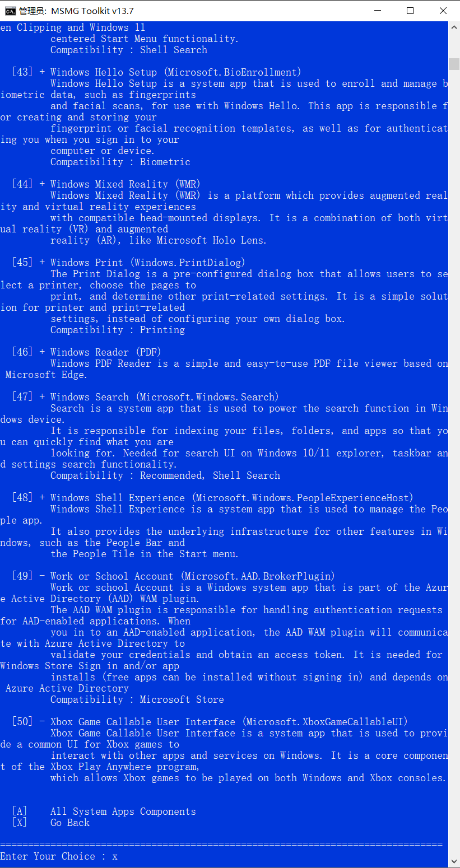Click the scrollbar track below the thumb
The image size is (460, 868).
click(x=454, y=448)
